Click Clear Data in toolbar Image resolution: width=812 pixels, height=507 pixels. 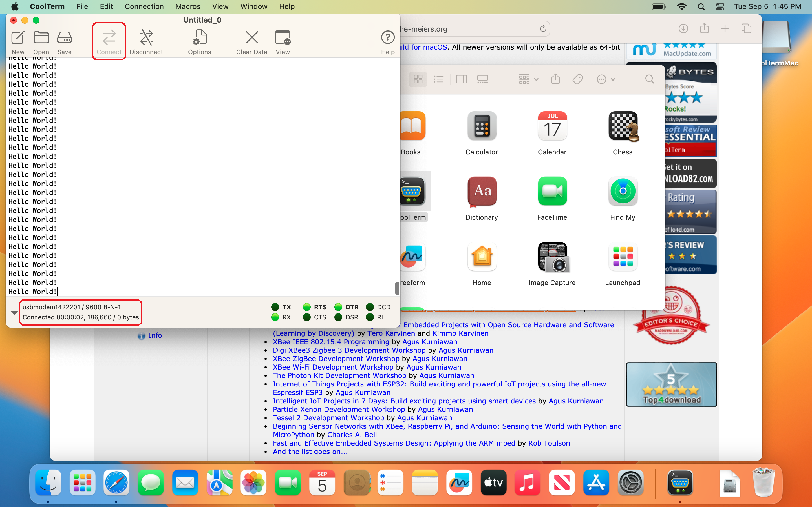tap(252, 42)
